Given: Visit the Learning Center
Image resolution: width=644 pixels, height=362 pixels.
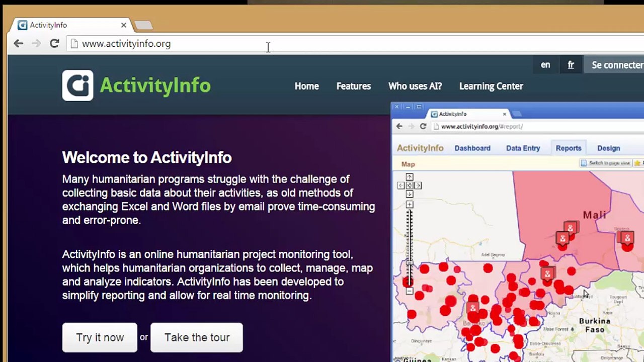Looking at the screenshot, I should coord(491,86).
